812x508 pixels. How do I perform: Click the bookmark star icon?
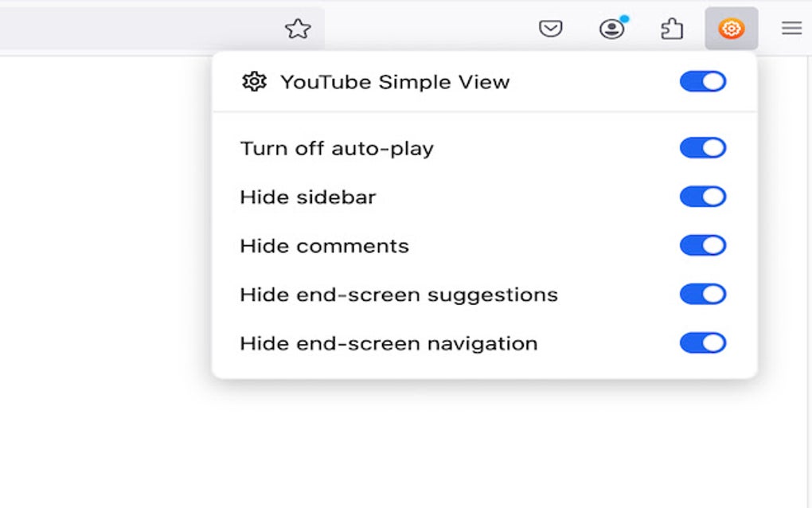pyautogui.click(x=298, y=29)
